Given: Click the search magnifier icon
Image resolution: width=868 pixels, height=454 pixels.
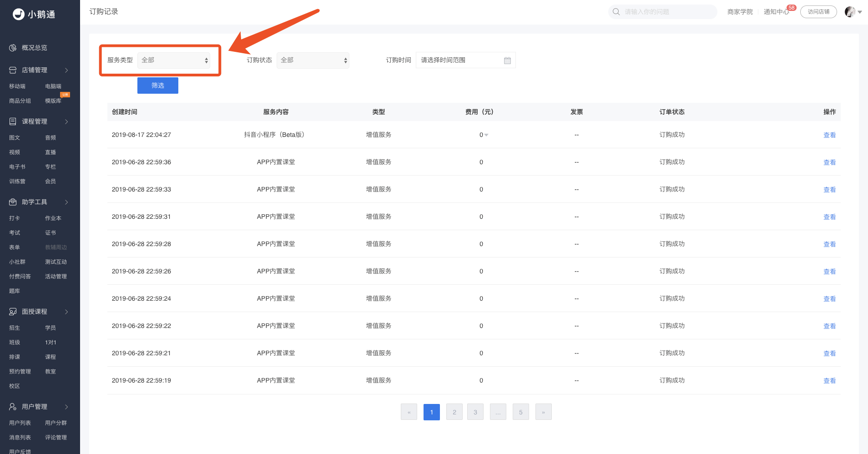Looking at the screenshot, I should (x=616, y=12).
